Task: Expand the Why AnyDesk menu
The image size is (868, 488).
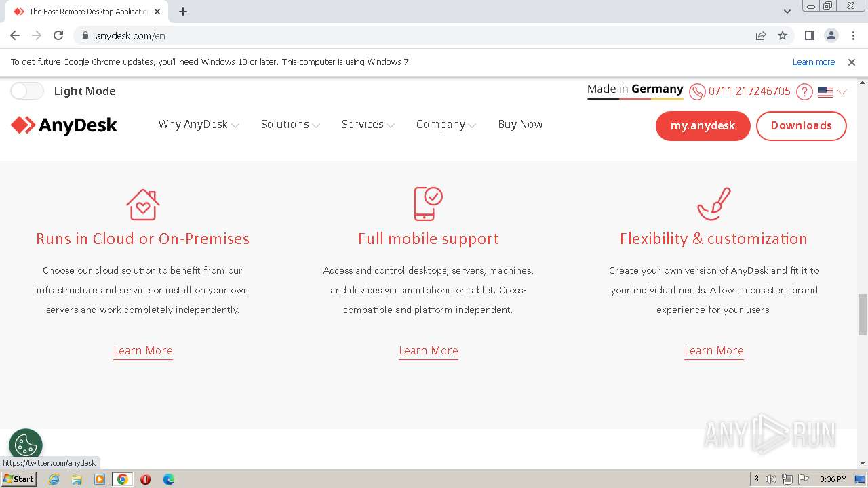Action: coord(199,125)
